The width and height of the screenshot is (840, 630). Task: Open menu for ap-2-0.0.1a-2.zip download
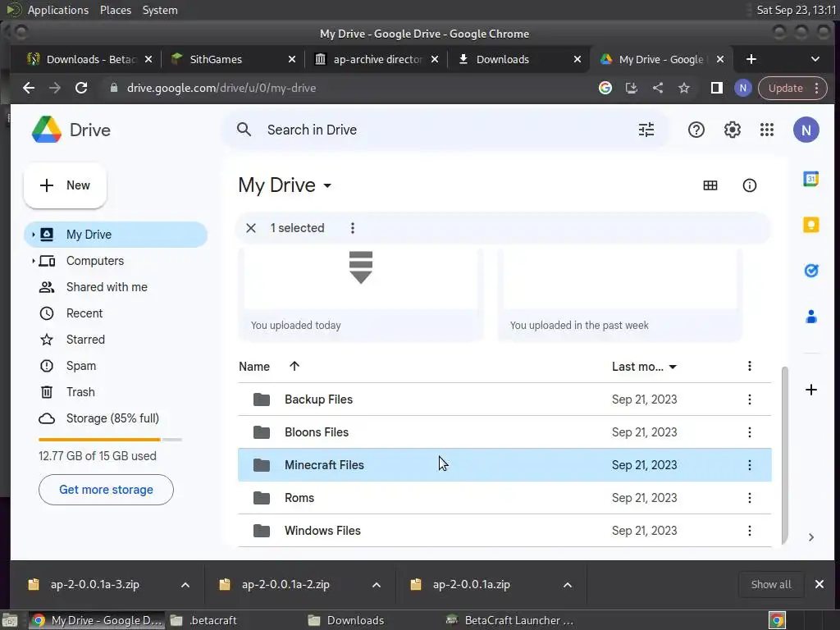pyautogui.click(x=376, y=585)
